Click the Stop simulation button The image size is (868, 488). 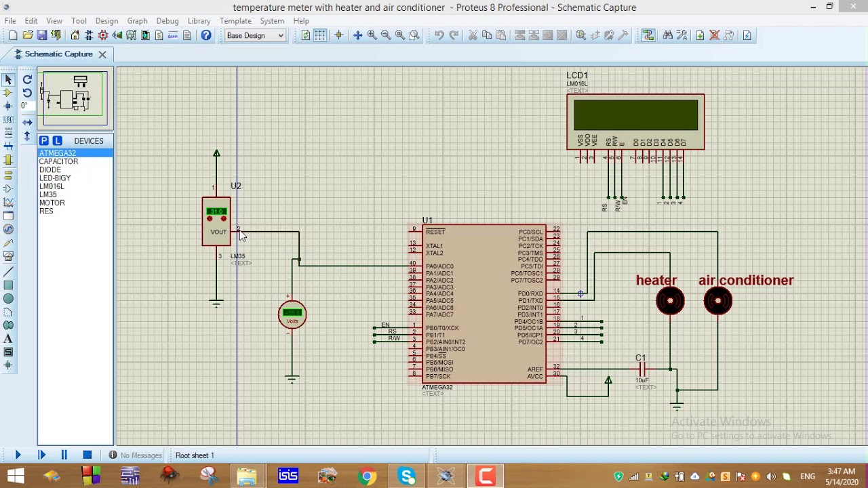coord(87,455)
